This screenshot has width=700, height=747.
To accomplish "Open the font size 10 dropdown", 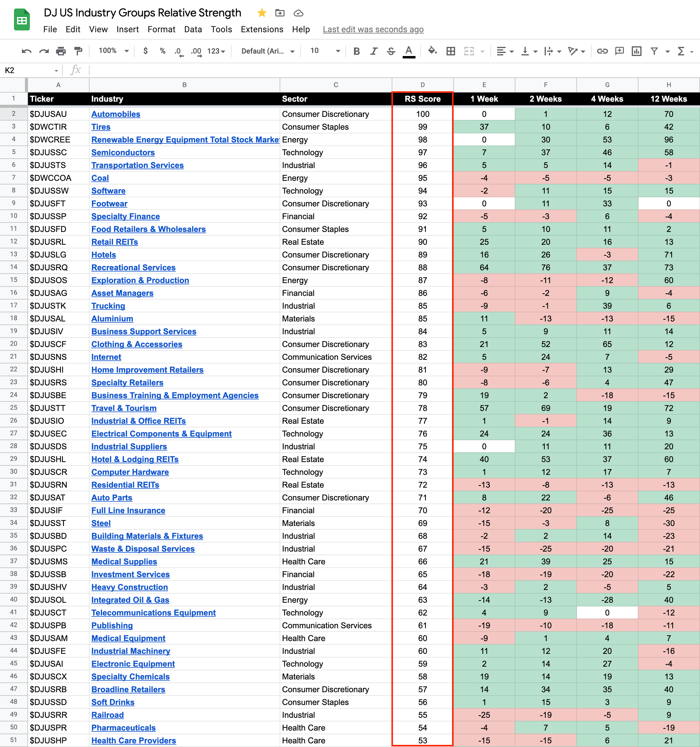I will click(x=325, y=51).
